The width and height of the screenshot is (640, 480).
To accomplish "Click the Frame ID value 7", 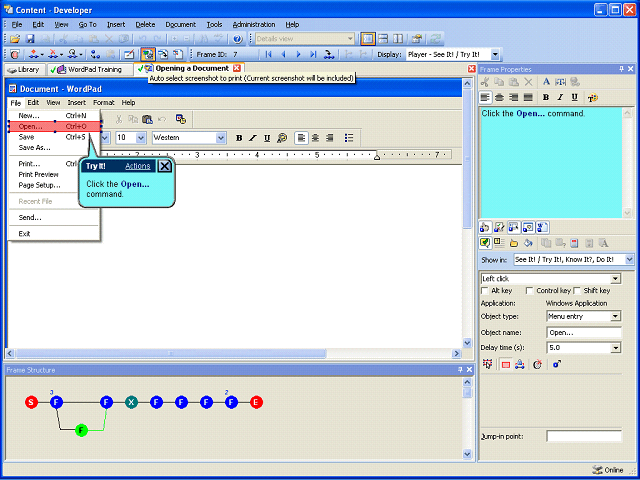I will click(235, 54).
